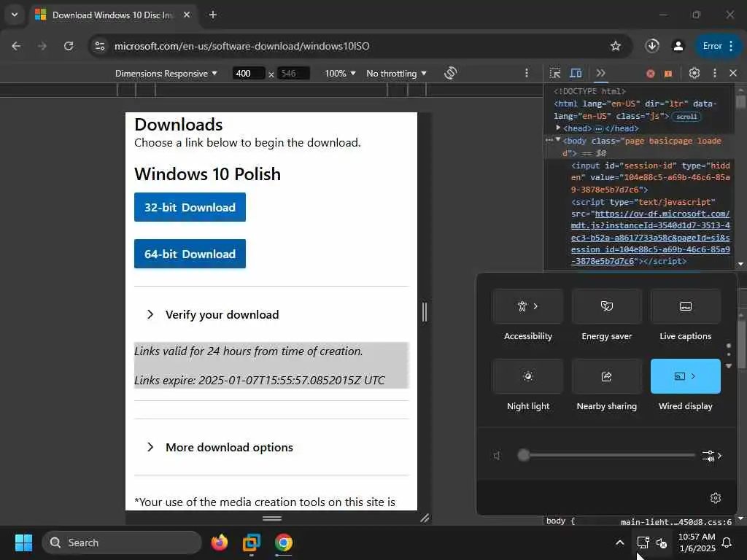Reload the Microsoft download page
This screenshot has height=560, width=747.
coord(69,46)
